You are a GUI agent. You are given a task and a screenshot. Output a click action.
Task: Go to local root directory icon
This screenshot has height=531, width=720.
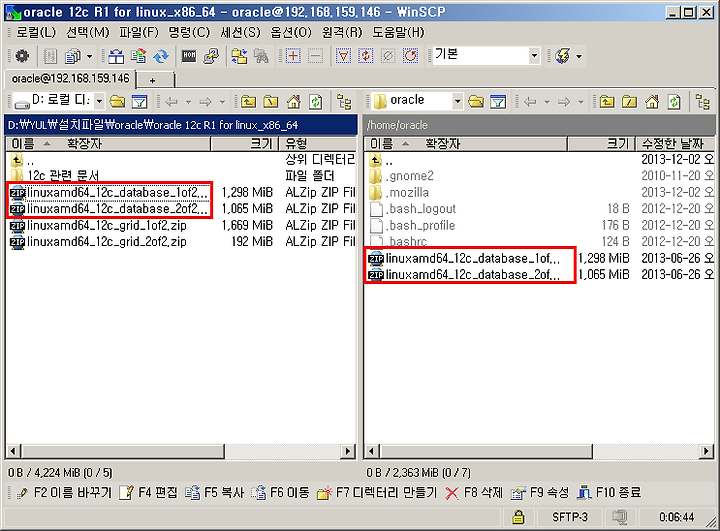(x=271, y=101)
